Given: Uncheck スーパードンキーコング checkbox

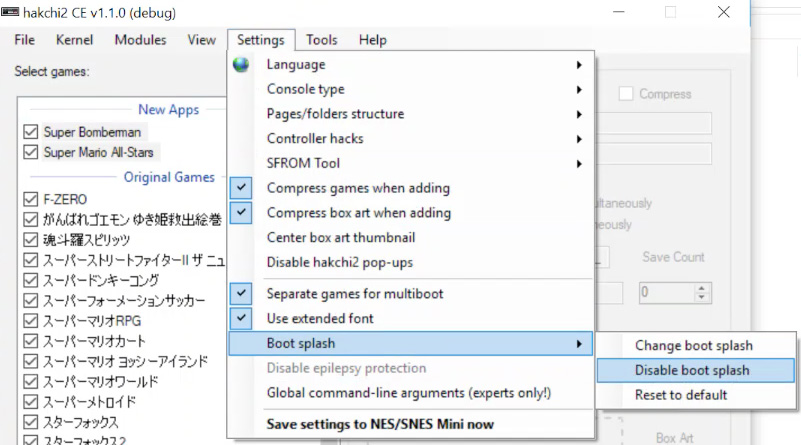Looking at the screenshot, I should (31, 280).
